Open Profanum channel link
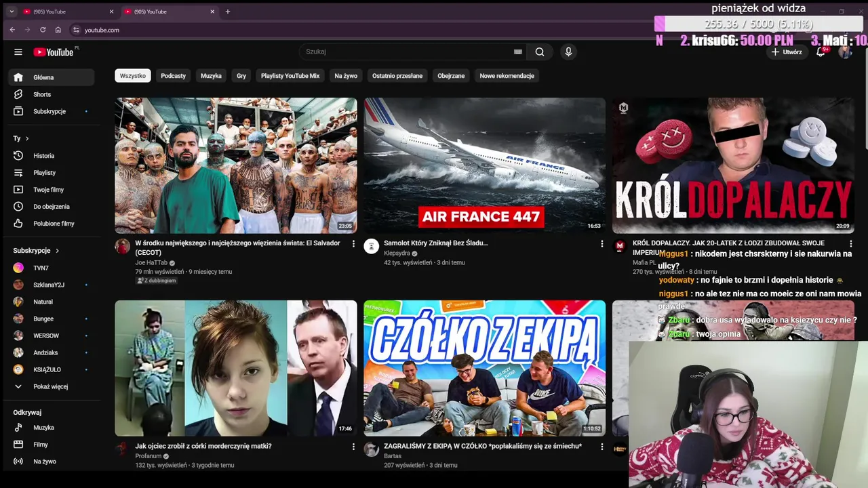Screen dimensions: 868x488 click(x=148, y=456)
